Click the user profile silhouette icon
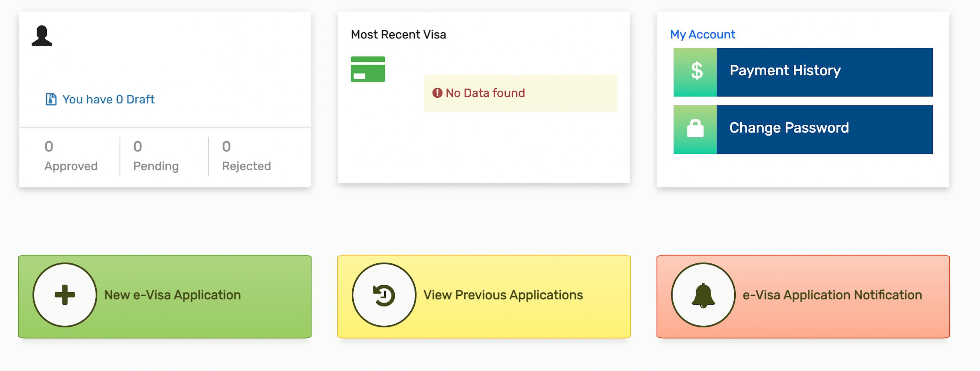Image resolution: width=980 pixels, height=371 pixels. [x=42, y=36]
